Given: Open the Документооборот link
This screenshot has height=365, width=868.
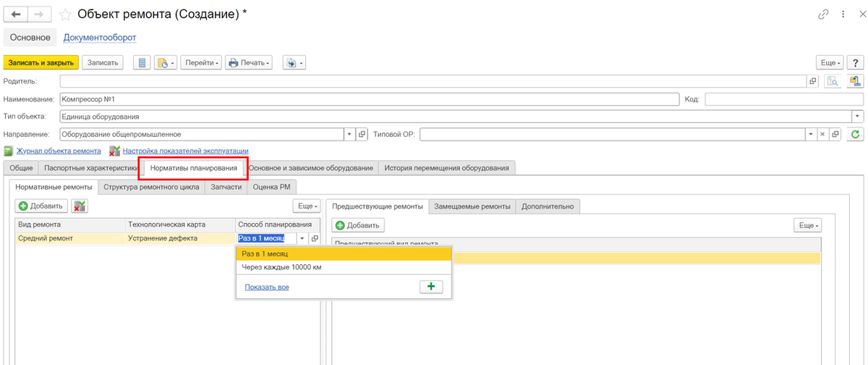Looking at the screenshot, I should (100, 38).
